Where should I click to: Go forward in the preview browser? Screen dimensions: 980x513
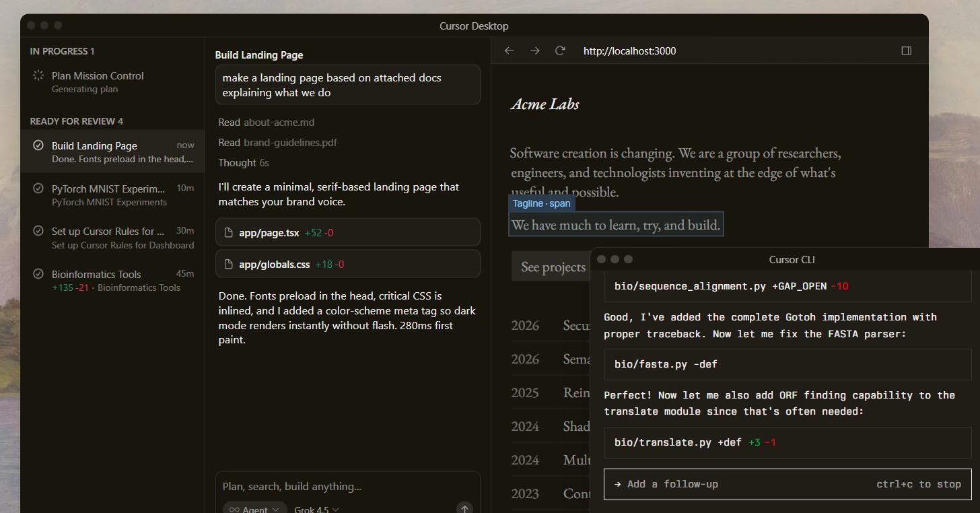pos(534,51)
